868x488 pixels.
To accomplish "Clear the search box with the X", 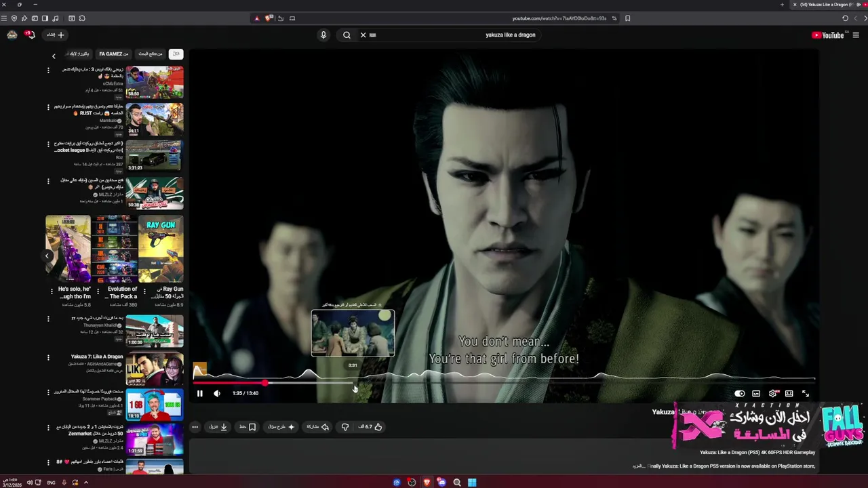I will coord(363,35).
